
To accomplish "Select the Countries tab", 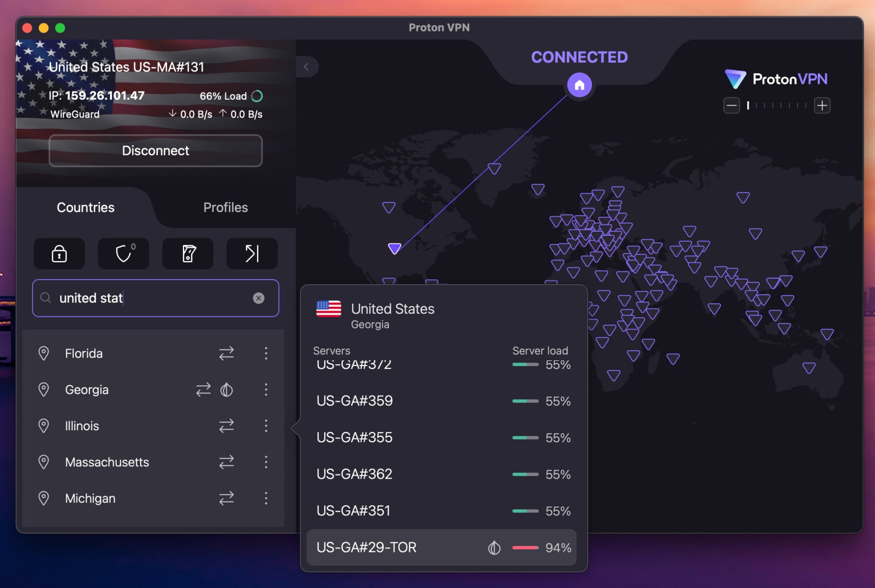I will click(x=86, y=207).
